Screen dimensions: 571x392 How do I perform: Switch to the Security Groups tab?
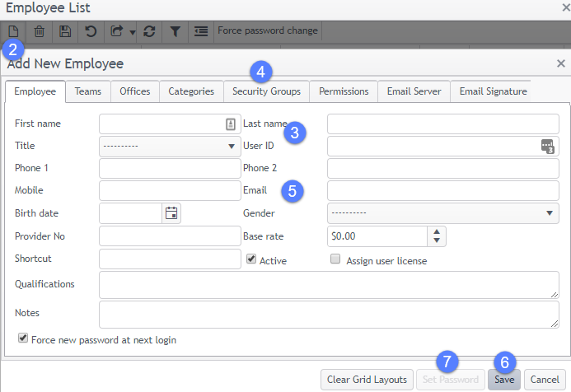pyautogui.click(x=266, y=91)
